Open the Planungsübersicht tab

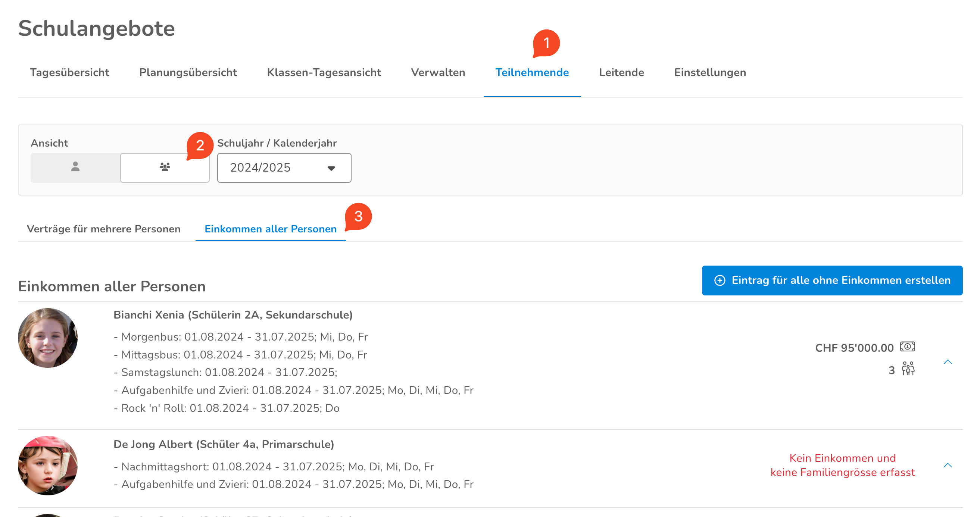coord(188,72)
